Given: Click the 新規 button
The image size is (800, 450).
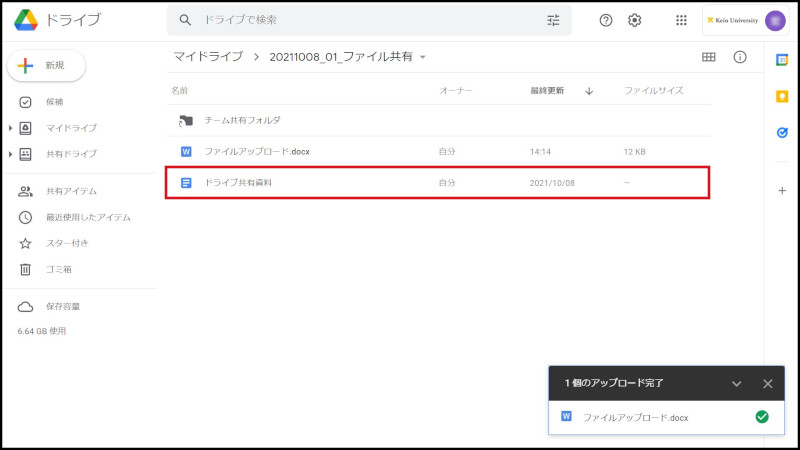Looking at the screenshot, I should 47,65.
